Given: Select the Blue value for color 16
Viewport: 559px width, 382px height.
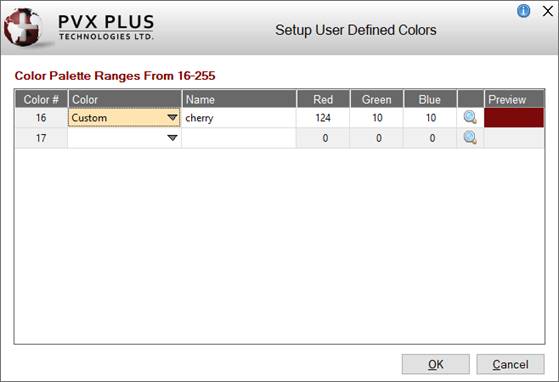Looking at the screenshot, I should click(430, 118).
